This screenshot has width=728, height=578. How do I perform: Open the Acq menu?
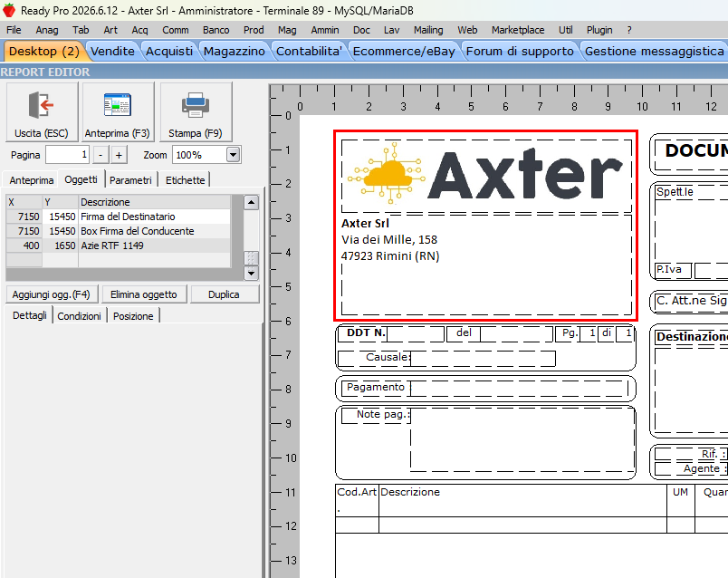click(139, 30)
